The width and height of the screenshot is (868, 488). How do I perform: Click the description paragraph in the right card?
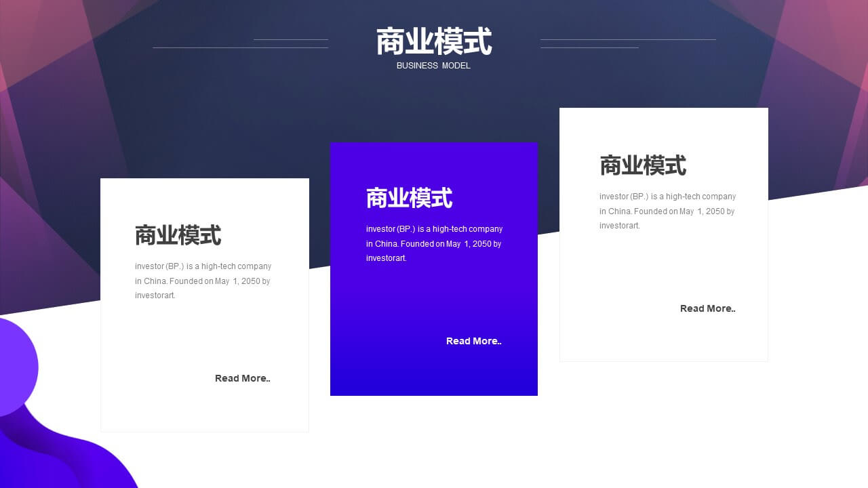click(668, 211)
